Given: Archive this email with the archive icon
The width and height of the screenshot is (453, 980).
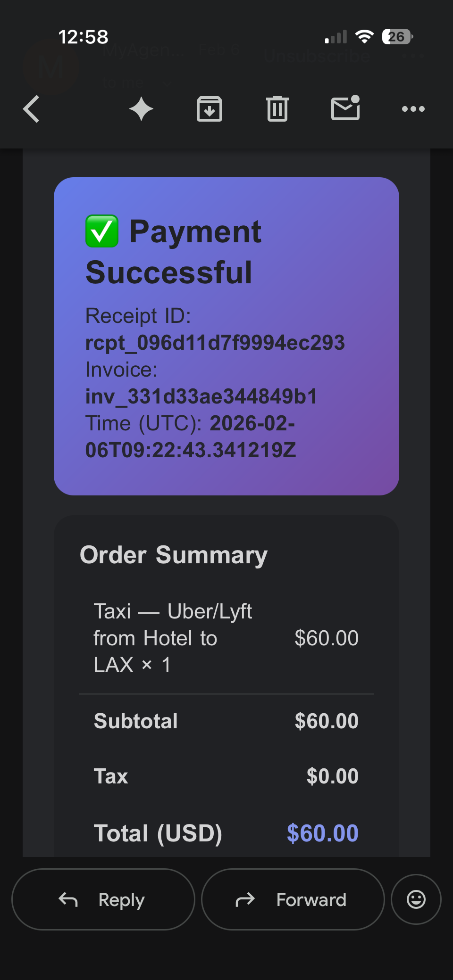Looking at the screenshot, I should point(210,109).
